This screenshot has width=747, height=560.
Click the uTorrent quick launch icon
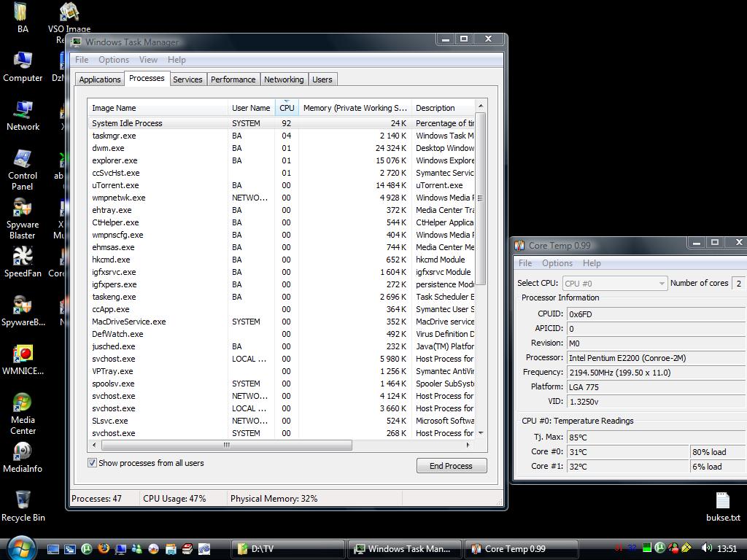[x=87, y=549]
